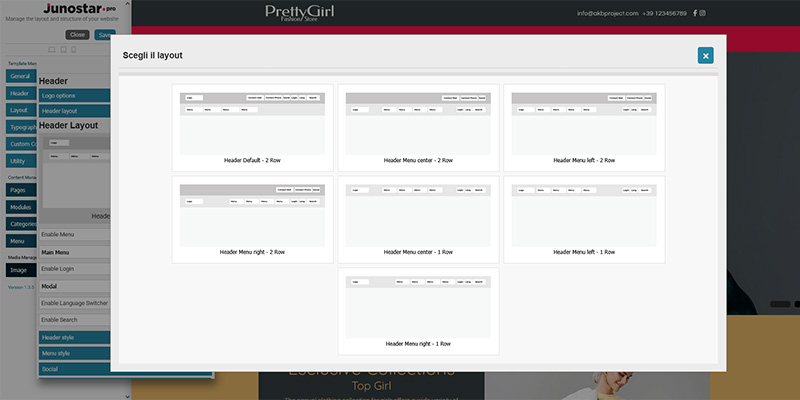Open the Modal selector
The width and height of the screenshot is (800, 400).
pos(74,286)
